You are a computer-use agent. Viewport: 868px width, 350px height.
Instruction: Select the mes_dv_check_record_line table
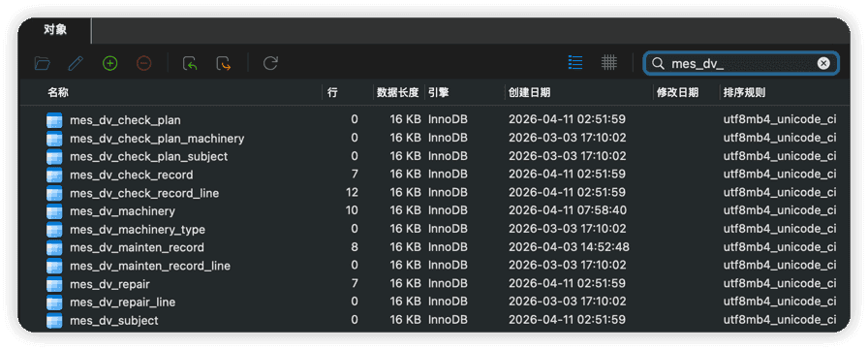[144, 193]
